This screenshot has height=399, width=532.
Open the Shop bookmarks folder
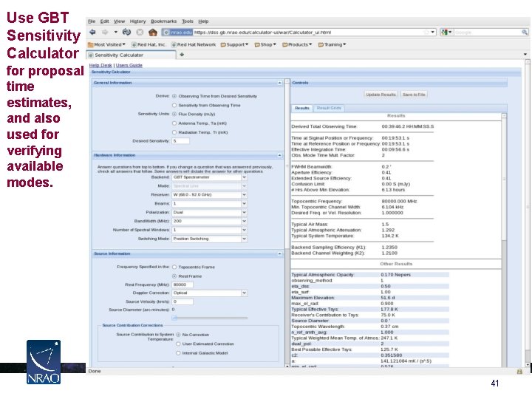(265, 44)
